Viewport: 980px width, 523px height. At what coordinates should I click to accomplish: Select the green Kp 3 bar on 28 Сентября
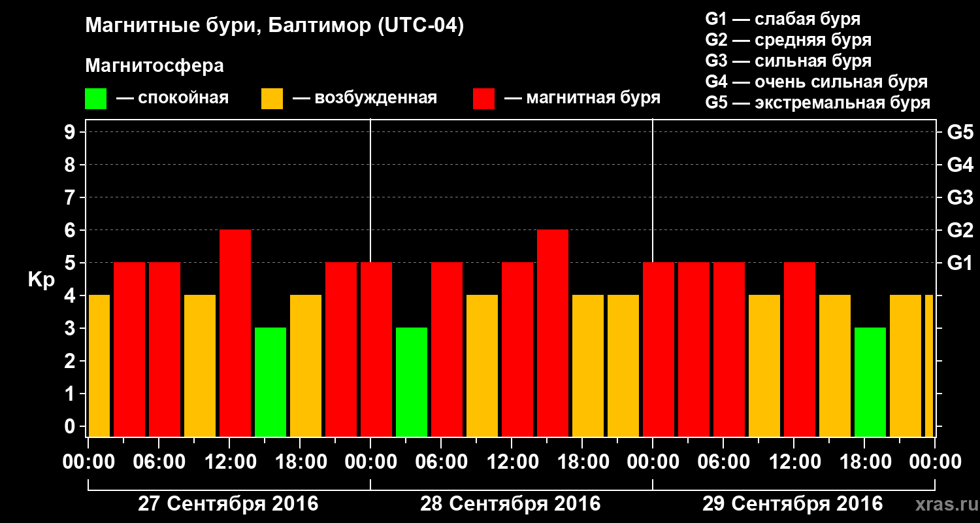tap(412, 382)
